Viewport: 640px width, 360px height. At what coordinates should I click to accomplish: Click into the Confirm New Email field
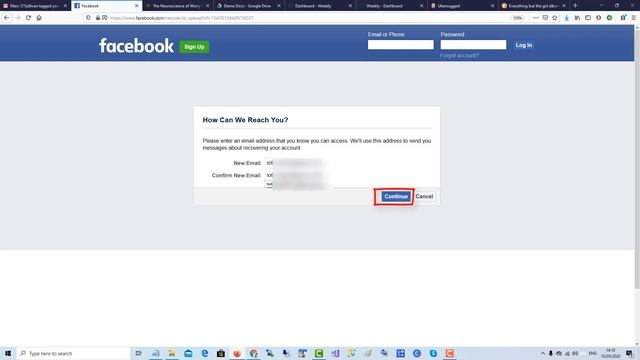point(294,175)
